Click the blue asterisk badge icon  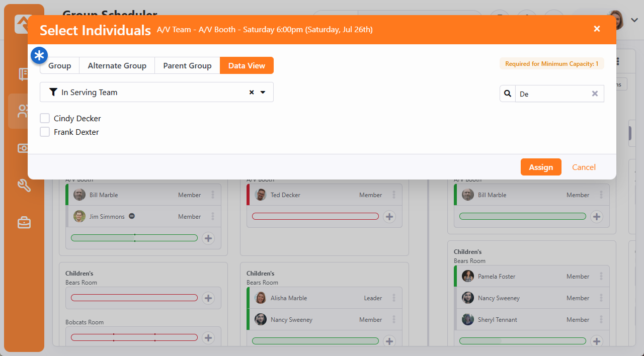(x=39, y=55)
